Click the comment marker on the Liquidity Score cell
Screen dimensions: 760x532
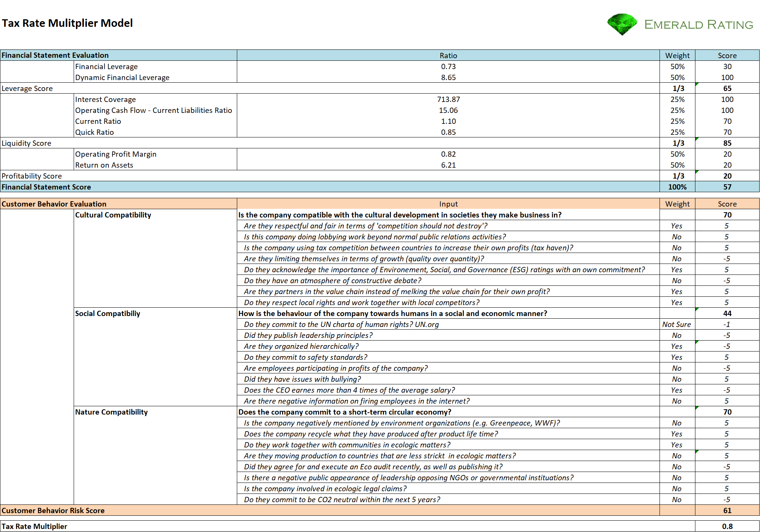[x=697, y=139]
